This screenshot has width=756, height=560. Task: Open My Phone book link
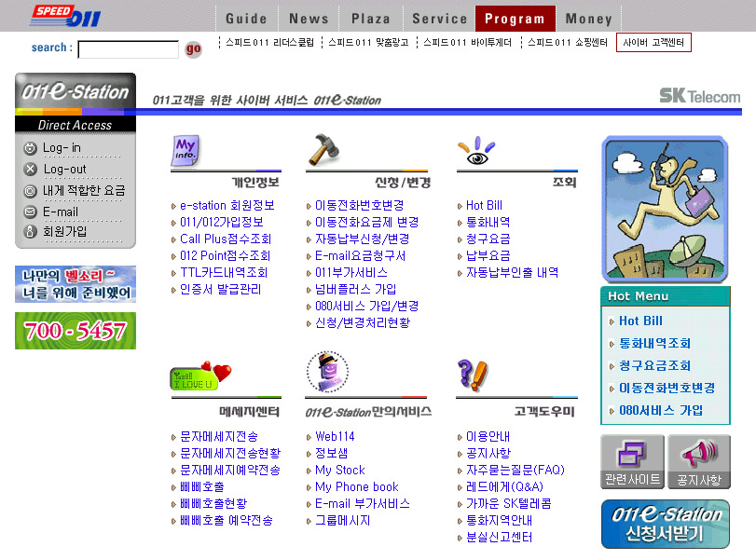tap(357, 486)
